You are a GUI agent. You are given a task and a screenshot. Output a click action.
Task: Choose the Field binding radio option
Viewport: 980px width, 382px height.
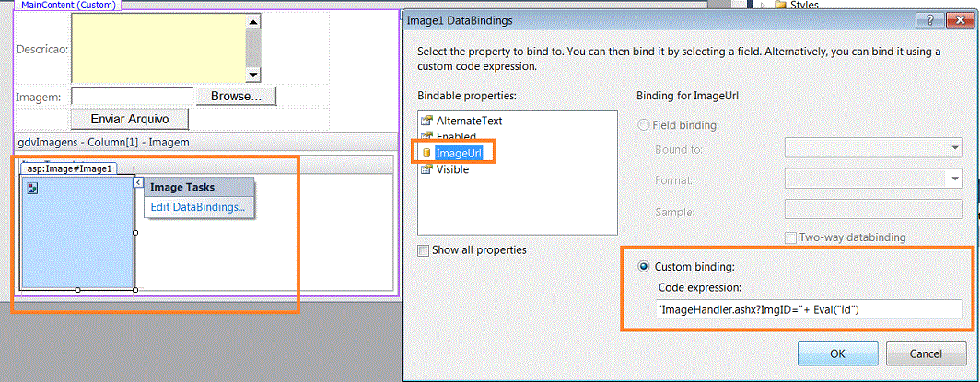click(643, 125)
